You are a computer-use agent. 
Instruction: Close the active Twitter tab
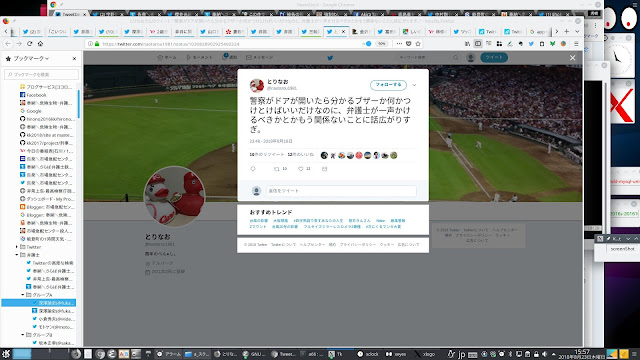tap(343, 31)
